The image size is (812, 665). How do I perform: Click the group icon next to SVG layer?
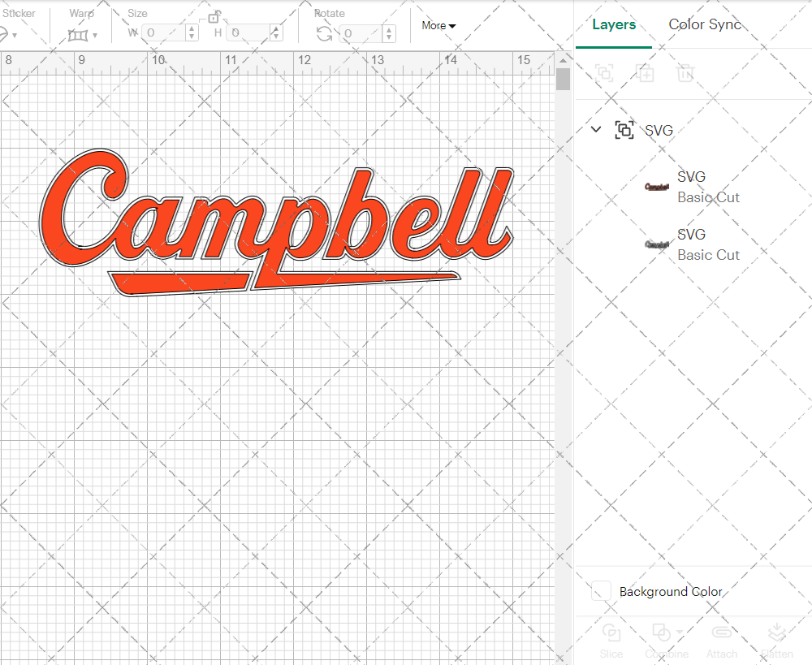click(624, 129)
